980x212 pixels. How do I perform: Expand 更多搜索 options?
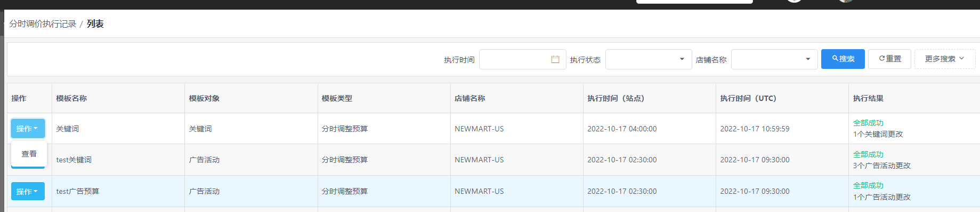pos(944,59)
